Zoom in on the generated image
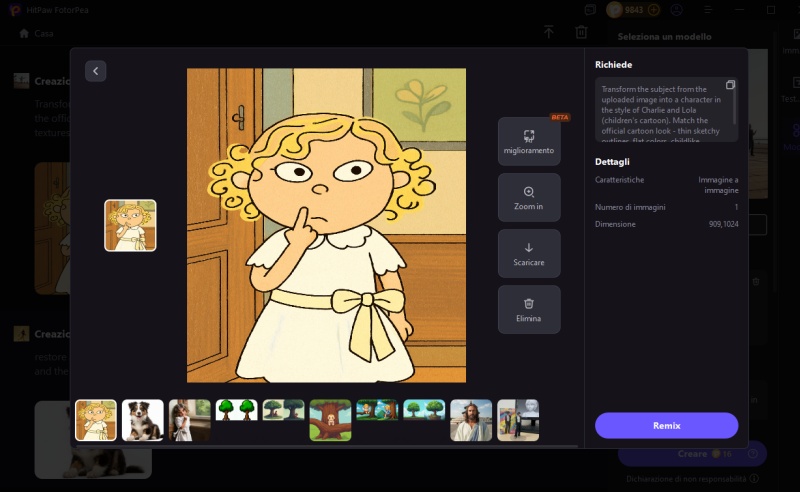 tap(529, 198)
